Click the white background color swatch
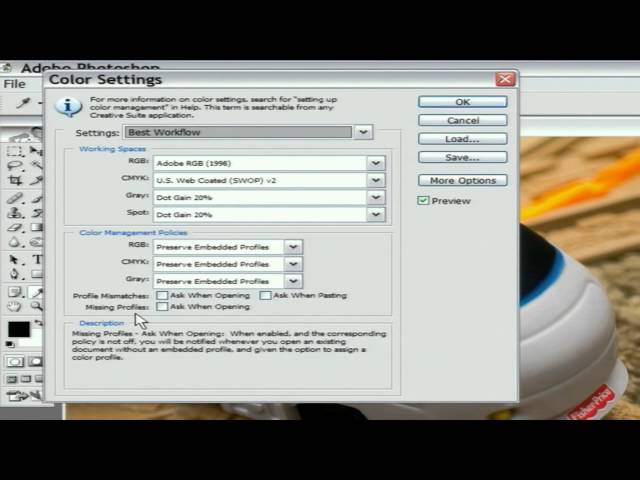This screenshot has height=480, width=640. [x=35, y=340]
